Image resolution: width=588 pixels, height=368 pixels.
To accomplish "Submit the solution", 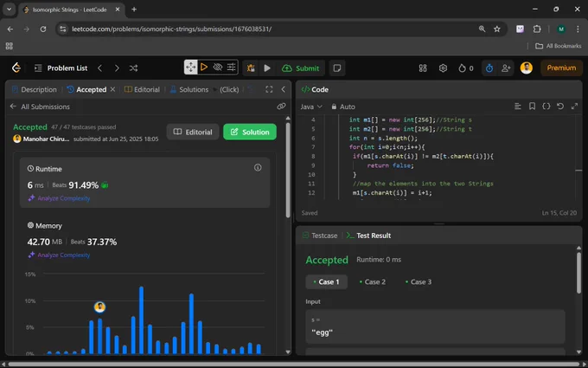I will coord(300,68).
